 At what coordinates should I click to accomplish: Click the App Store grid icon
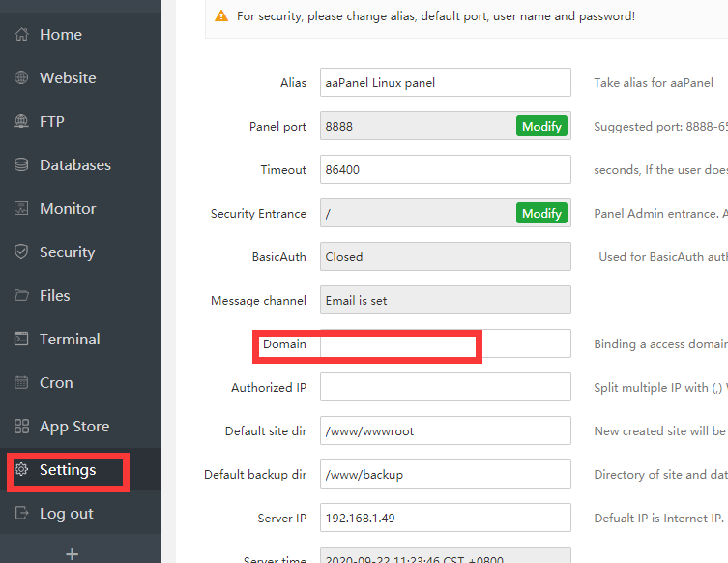(x=21, y=427)
